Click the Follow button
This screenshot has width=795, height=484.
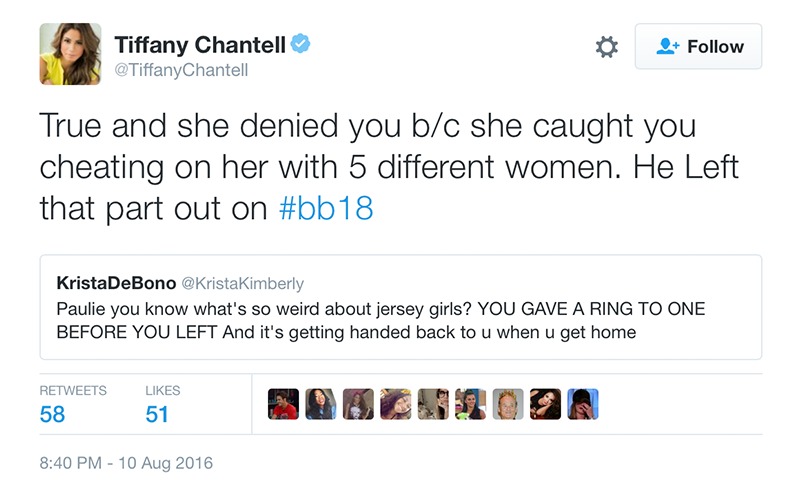[698, 46]
